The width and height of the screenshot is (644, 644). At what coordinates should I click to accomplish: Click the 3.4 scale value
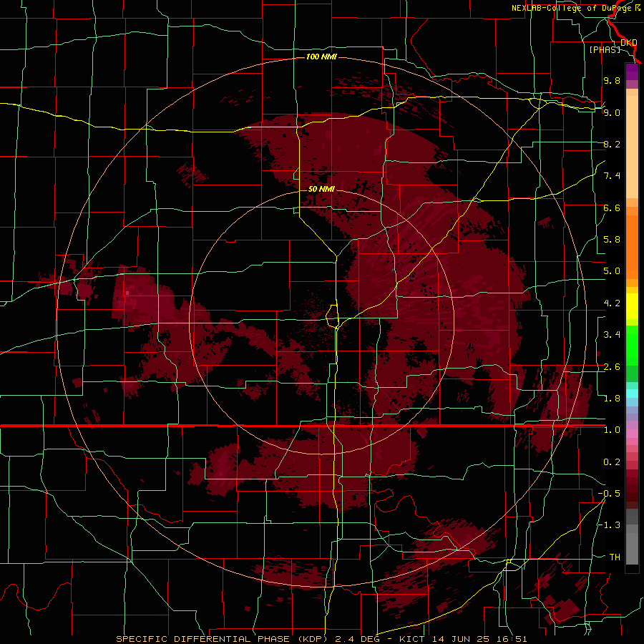tap(612, 335)
